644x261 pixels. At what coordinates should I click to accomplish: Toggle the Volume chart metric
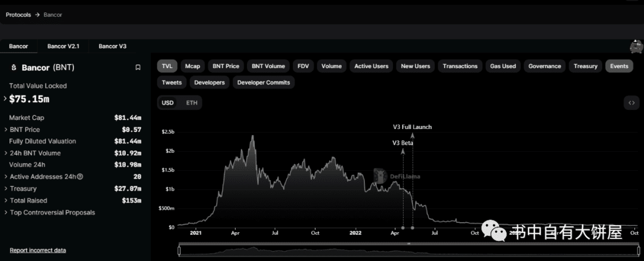coord(332,66)
